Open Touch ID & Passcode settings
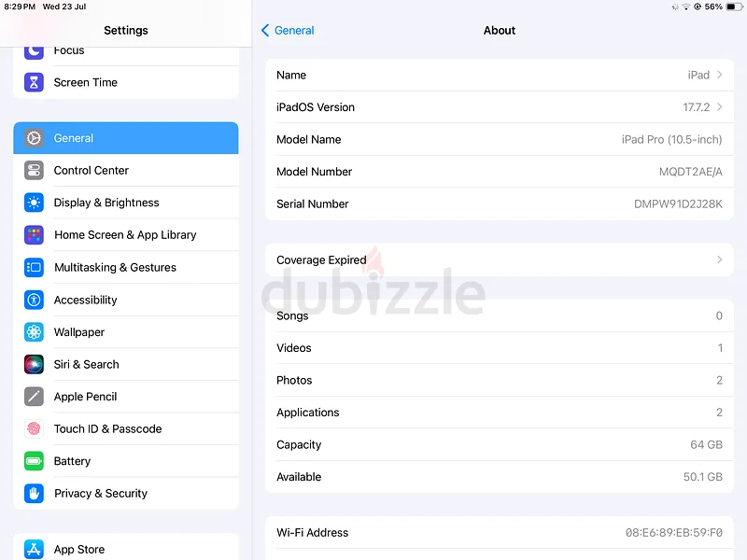The height and width of the screenshot is (560, 747). [x=126, y=428]
